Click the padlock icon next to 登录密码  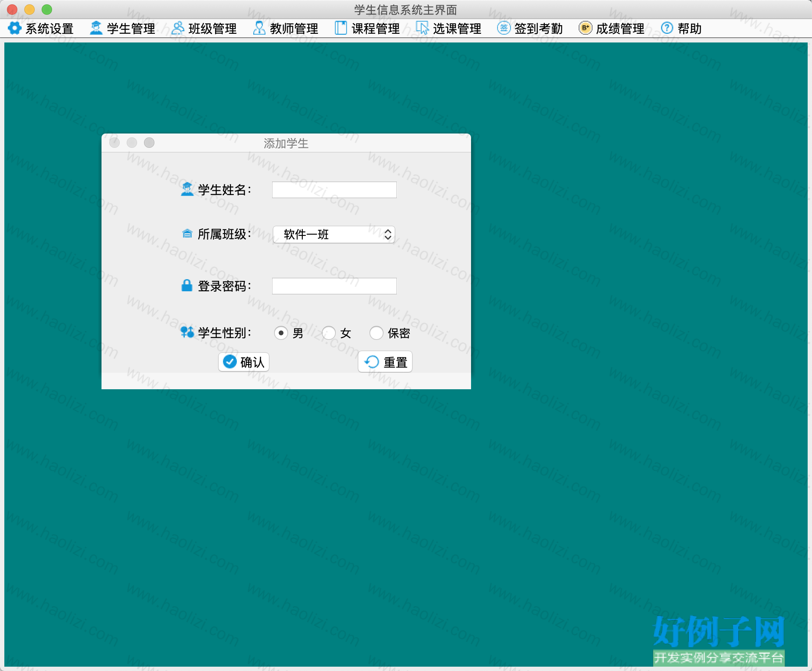[187, 286]
